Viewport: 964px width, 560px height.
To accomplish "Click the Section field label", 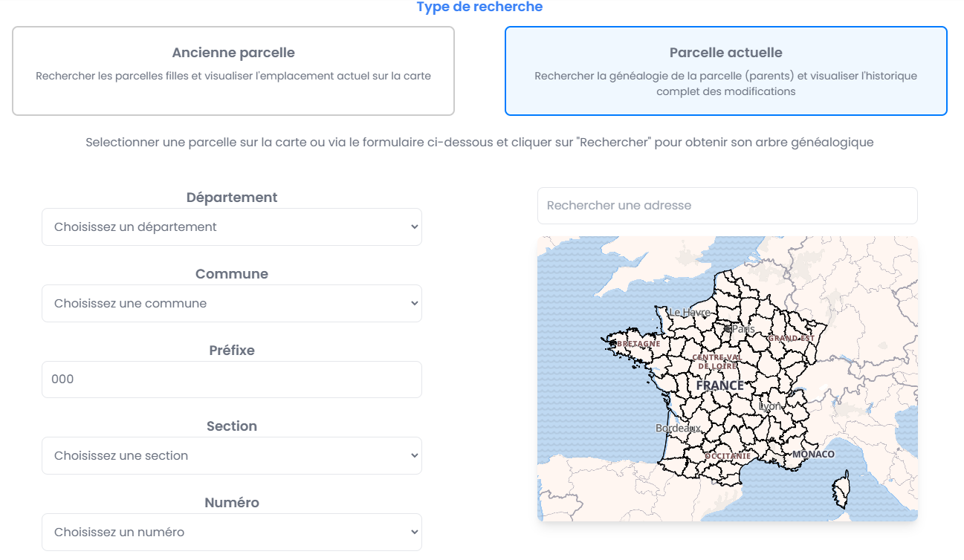I will [232, 426].
